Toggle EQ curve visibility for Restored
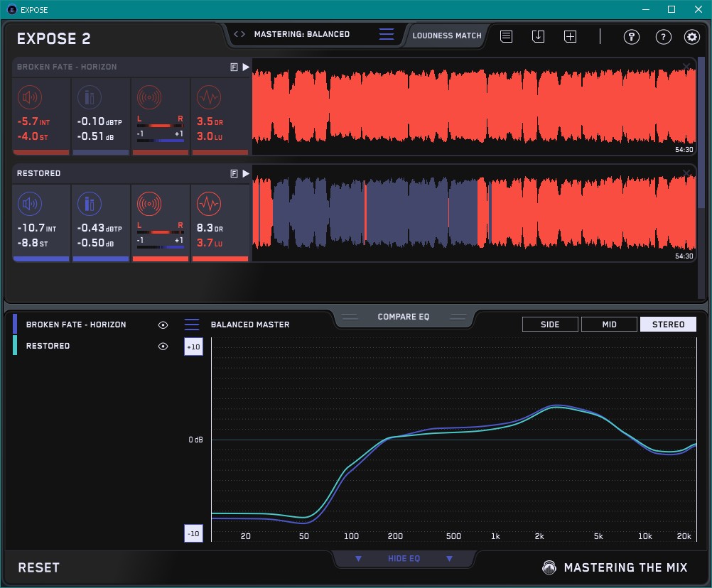 pyautogui.click(x=163, y=346)
